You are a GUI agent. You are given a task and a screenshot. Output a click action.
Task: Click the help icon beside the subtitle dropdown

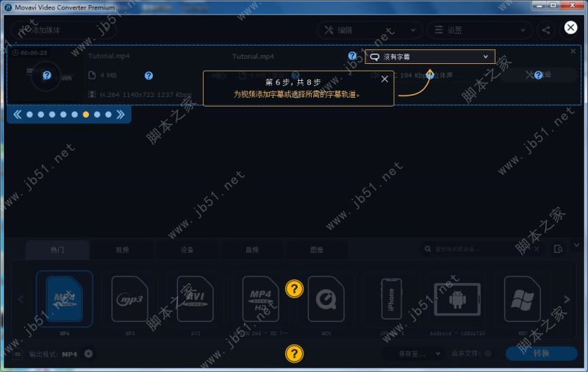point(352,56)
